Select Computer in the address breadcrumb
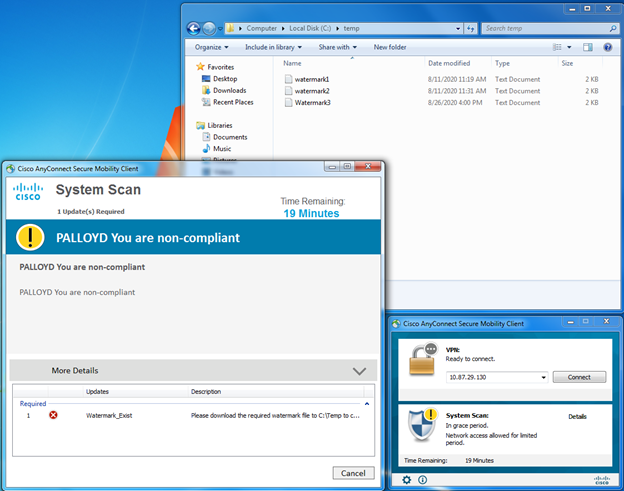Image resolution: width=624 pixels, height=491 pixels. point(261,28)
